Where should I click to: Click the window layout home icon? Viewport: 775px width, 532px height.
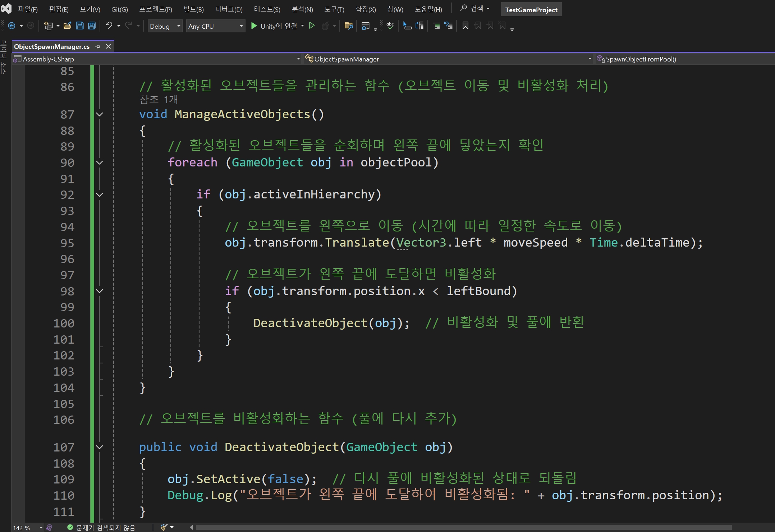365,26
